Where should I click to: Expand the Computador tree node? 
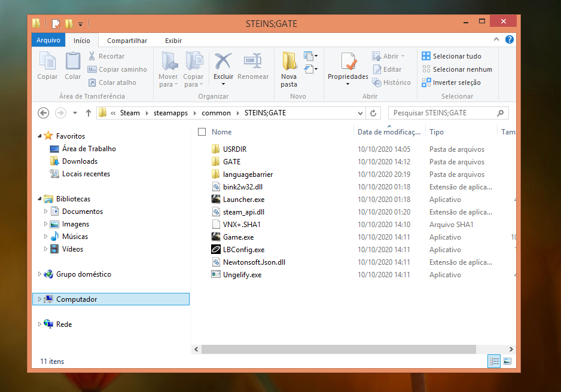pyautogui.click(x=39, y=299)
